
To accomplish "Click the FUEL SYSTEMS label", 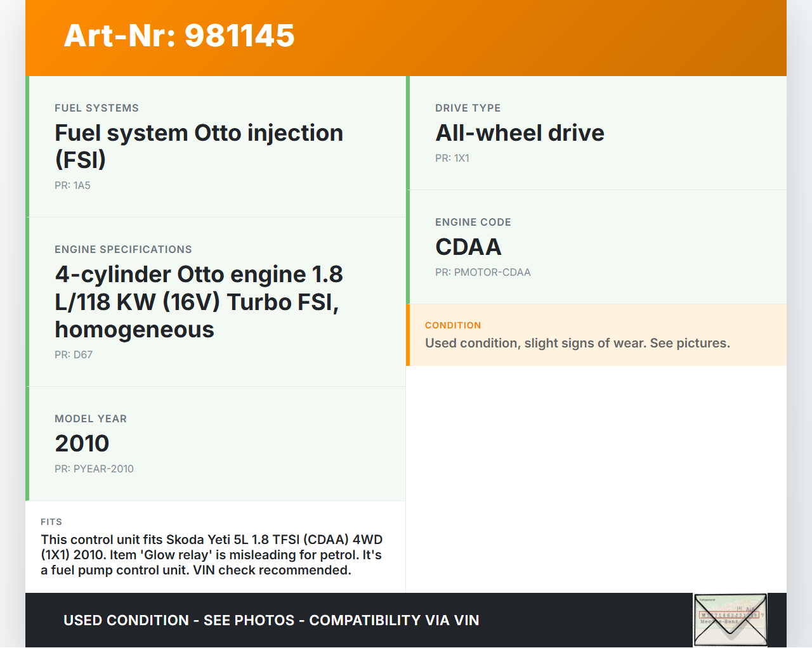I will pyautogui.click(x=96, y=108).
